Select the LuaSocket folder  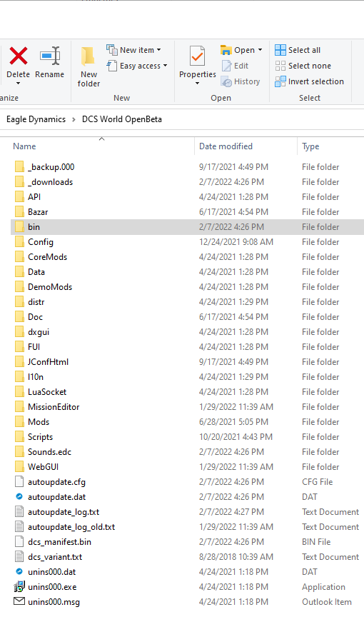pyautogui.click(x=47, y=391)
